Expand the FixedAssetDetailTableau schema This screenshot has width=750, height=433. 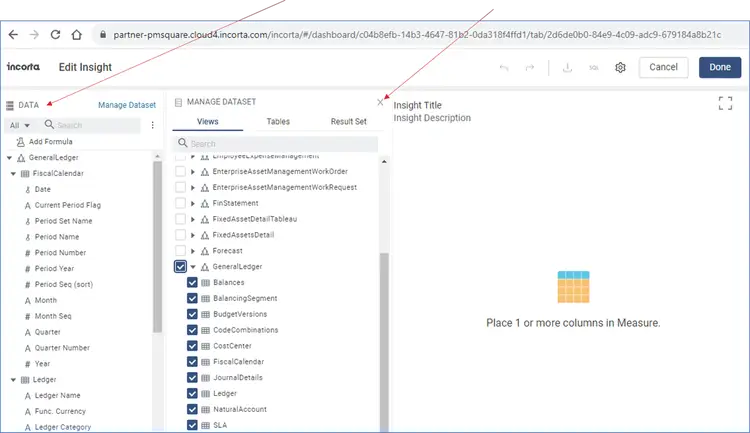pos(193,219)
